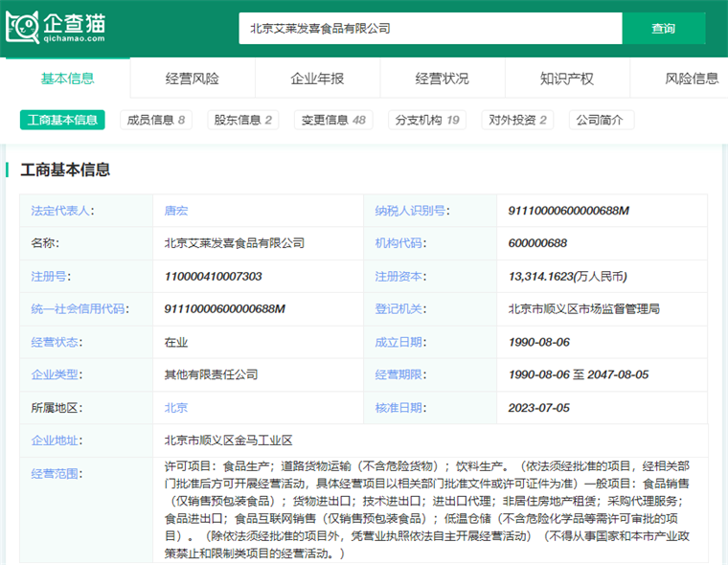Click the green 查询 search button

click(664, 29)
